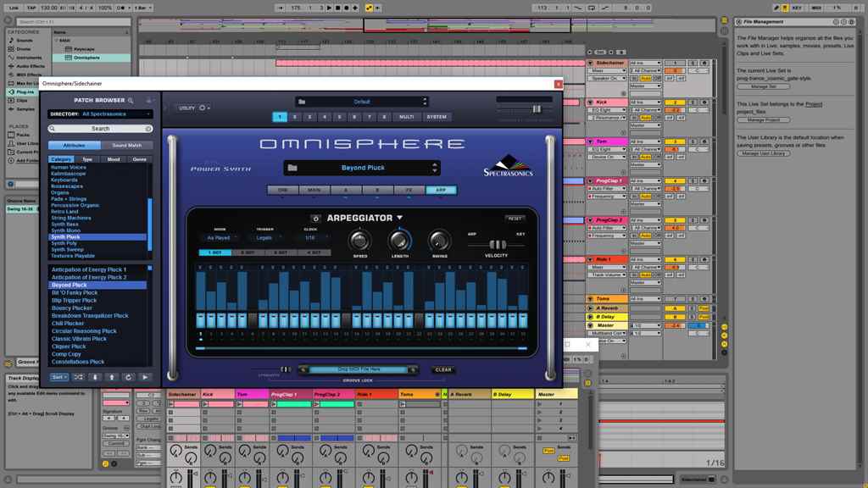Enable the dark arpeggiator step 6
Viewport: 868px width, 488px height.
(x=253, y=320)
